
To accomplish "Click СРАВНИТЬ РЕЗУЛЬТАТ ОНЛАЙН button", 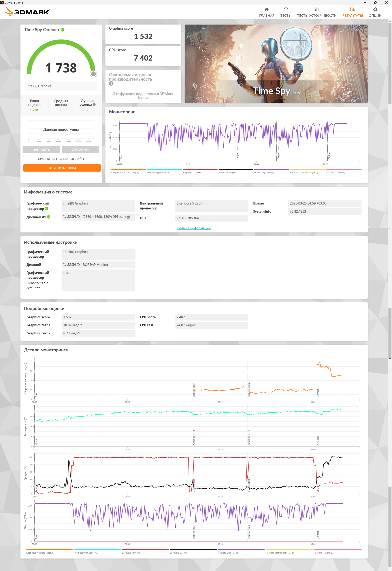I will 61,159.
